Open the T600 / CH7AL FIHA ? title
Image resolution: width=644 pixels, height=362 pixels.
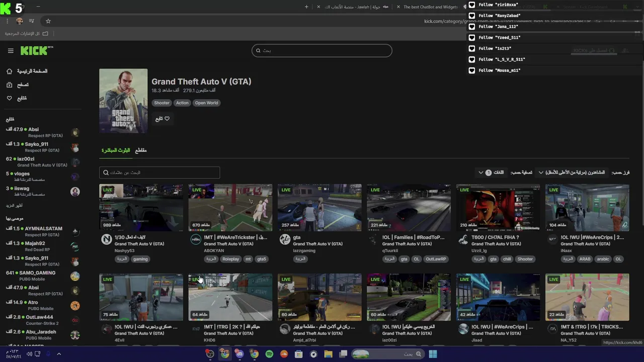[495, 237]
